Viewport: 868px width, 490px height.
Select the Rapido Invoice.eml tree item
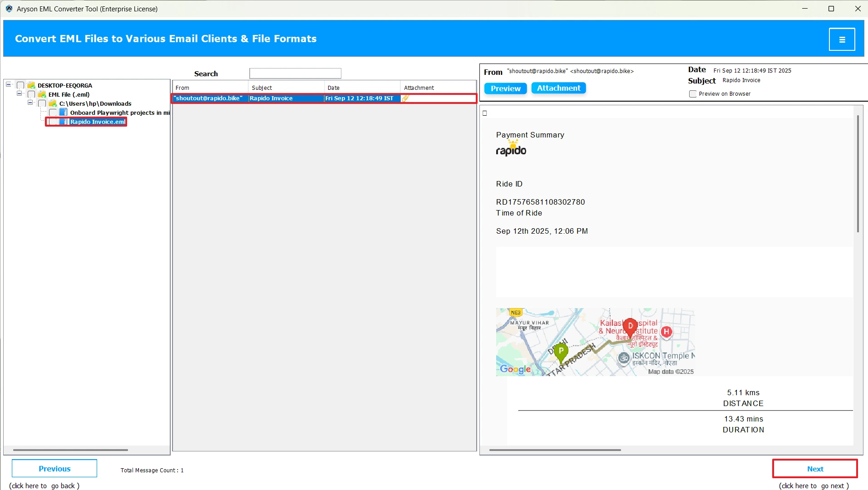pyautogui.click(x=98, y=122)
